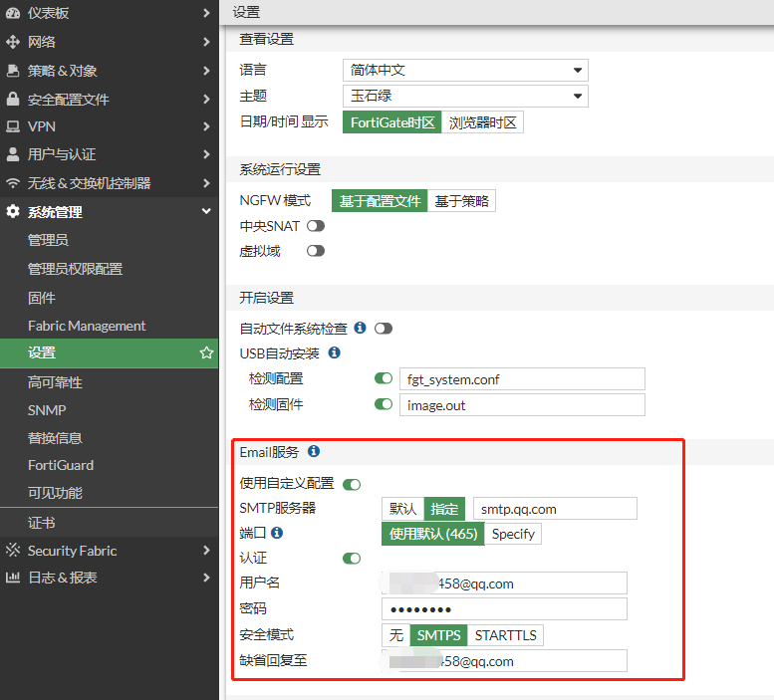774x700 pixels.
Task: Turn on the 虚拟域 switch
Action: [316, 251]
